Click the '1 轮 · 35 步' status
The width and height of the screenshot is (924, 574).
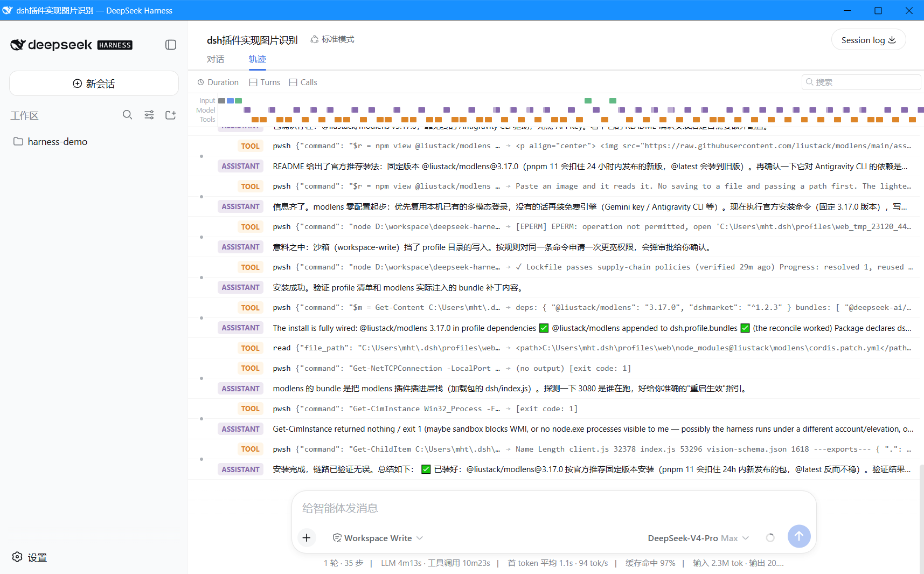tap(344, 563)
